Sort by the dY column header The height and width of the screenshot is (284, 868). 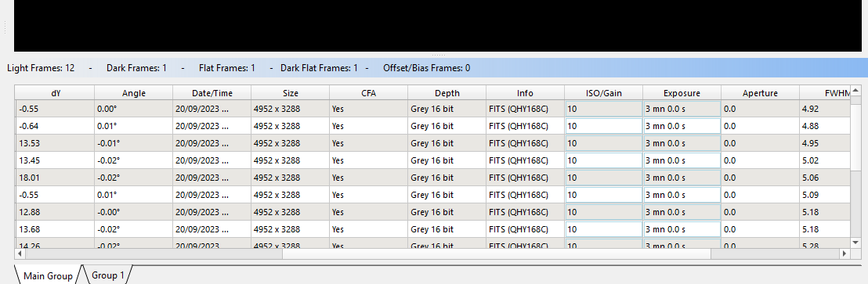[54, 93]
